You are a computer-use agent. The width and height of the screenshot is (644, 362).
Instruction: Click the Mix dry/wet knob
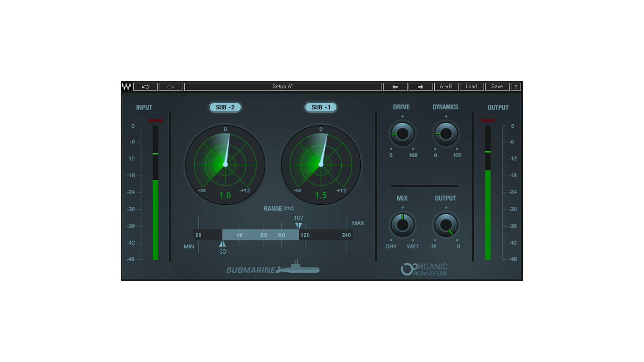click(402, 225)
